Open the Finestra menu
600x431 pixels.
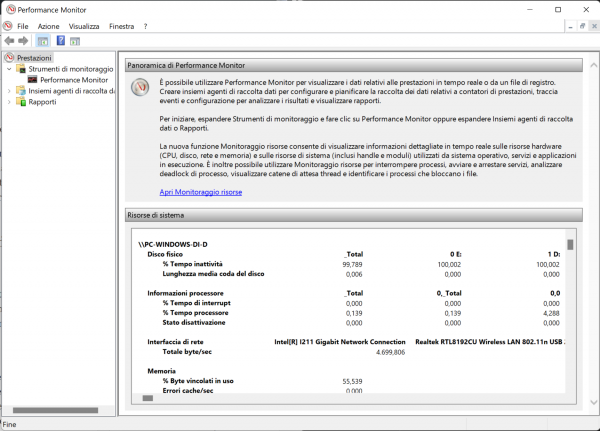122,25
